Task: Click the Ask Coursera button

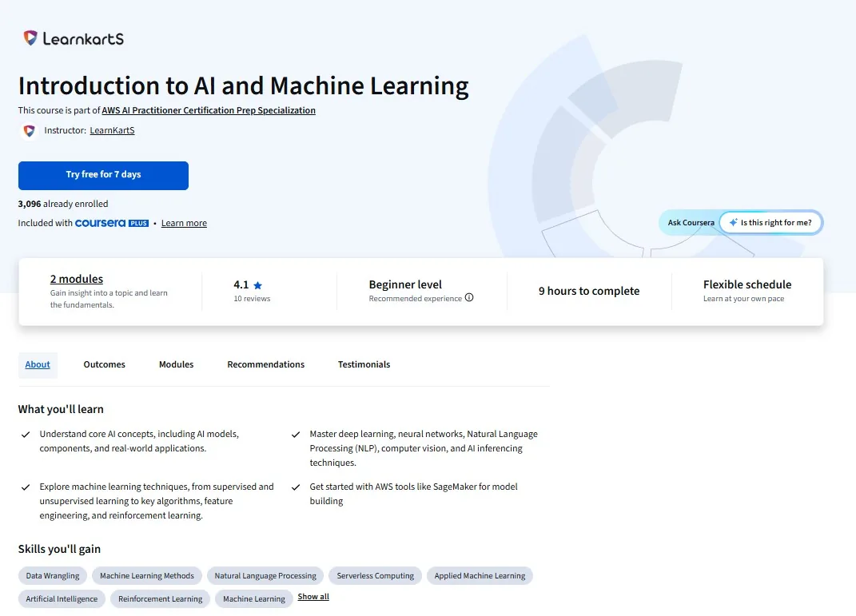Action: (x=691, y=223)
